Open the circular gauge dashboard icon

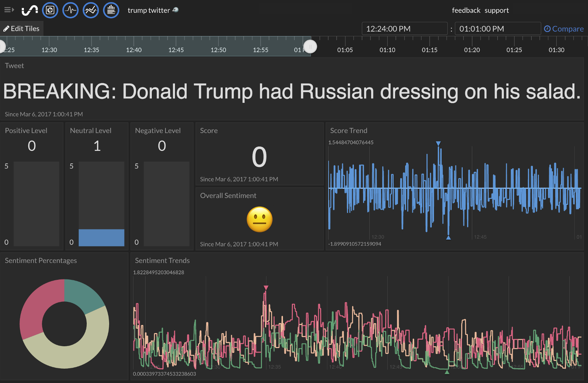[50, 10]
